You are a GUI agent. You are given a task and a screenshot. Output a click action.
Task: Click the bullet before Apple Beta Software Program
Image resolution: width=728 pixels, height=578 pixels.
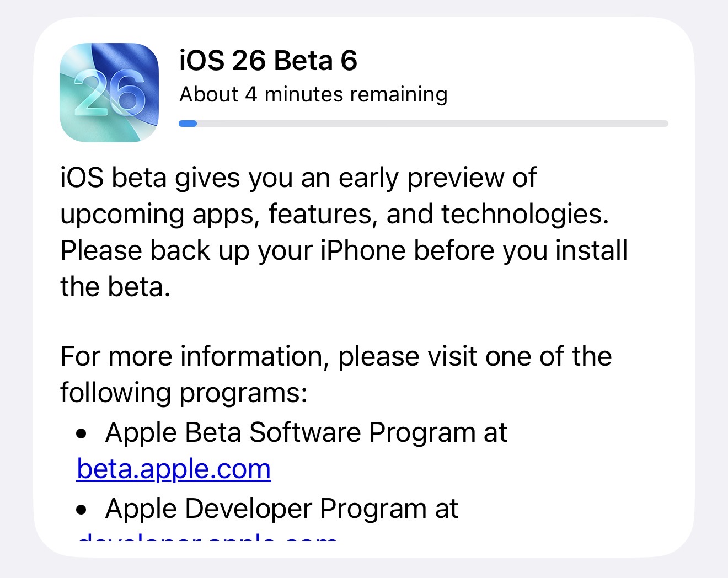82,434
